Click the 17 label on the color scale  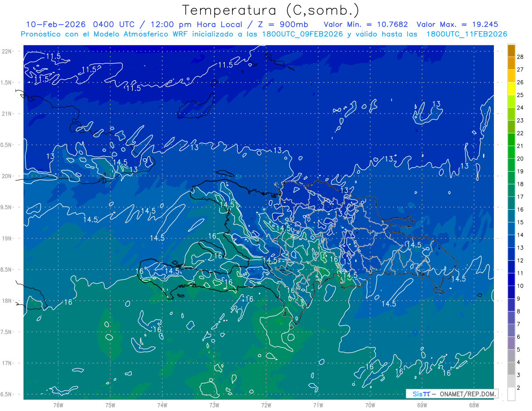520,197
